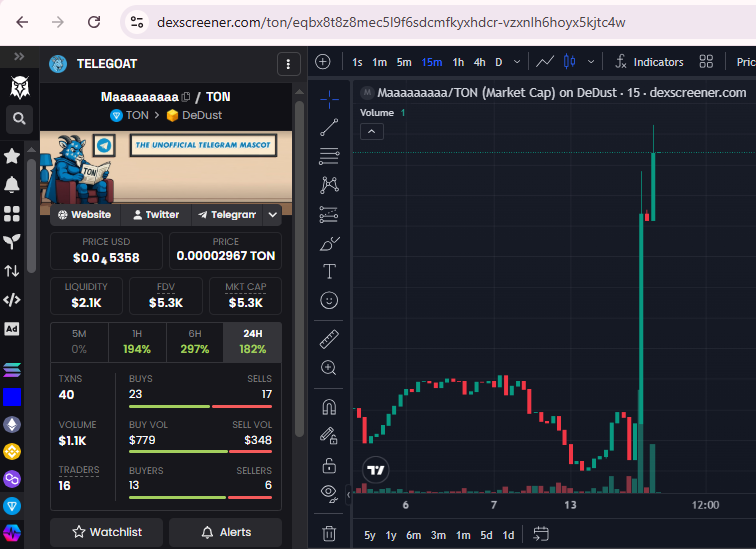Activate the zoom in tool
This screenshot has height=549, width=756.
329,368
